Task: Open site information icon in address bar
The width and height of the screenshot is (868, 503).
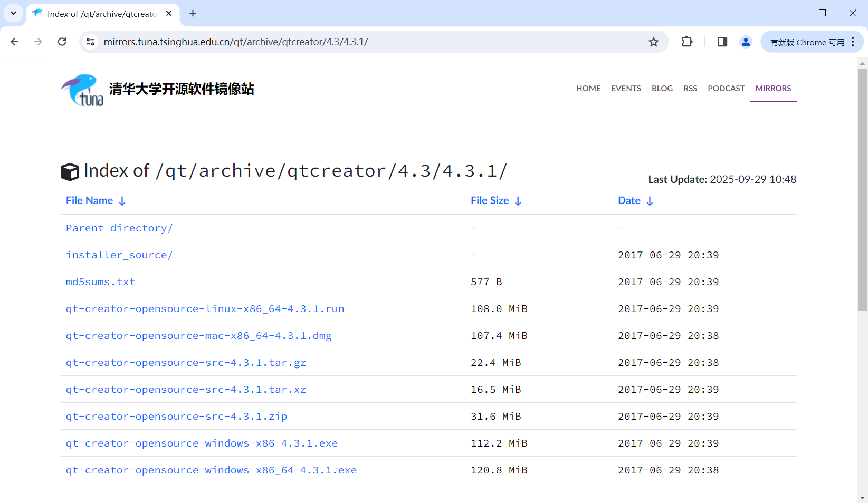Action: (x=91, y=42)
